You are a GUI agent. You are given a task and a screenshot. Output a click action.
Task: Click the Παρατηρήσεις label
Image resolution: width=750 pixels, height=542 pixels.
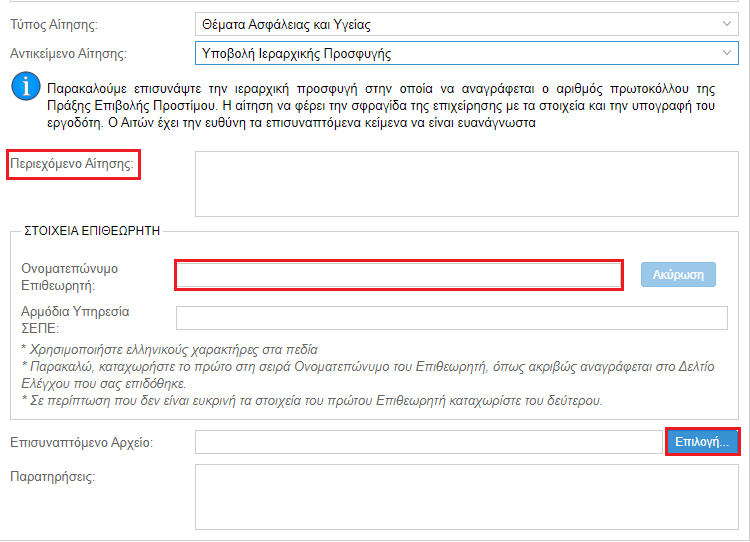(53, 477)
